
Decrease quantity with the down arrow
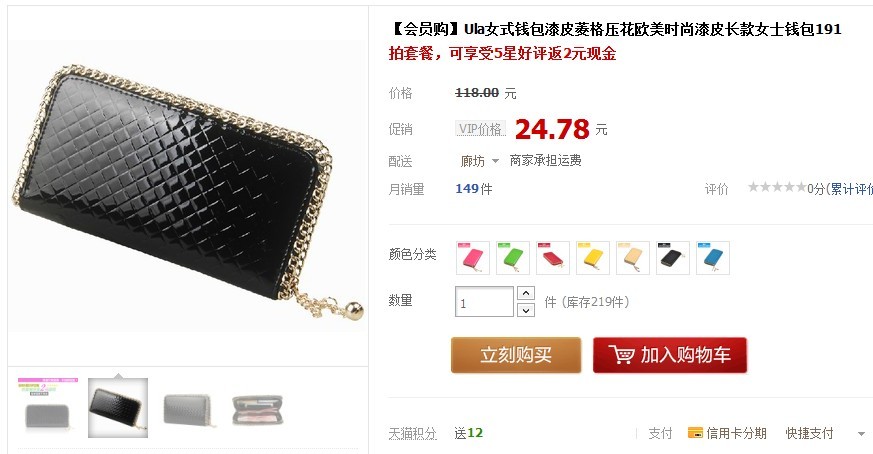pyautogui.click(x=526, y=310)
